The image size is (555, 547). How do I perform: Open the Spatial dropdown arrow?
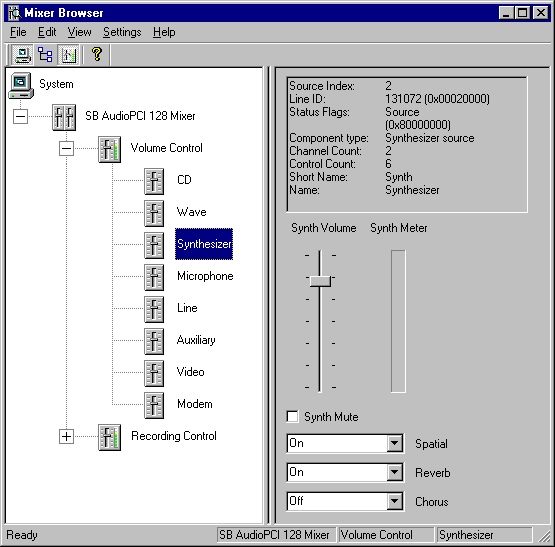coord(394,443)
